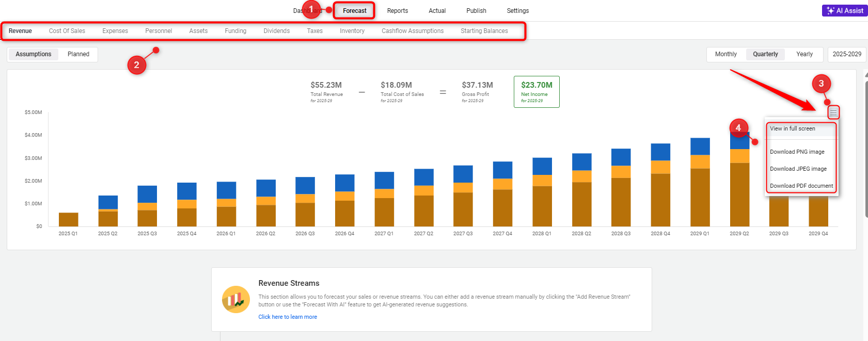Screen dimensions: 868x341
Task: Click the AI Assist sparkle button
Action: [844, 11]
